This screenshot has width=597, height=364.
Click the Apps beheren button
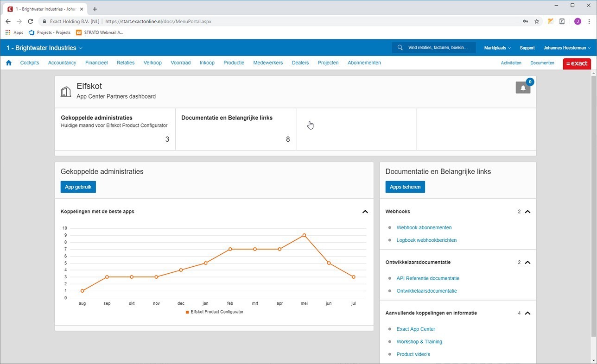[405, 187]
